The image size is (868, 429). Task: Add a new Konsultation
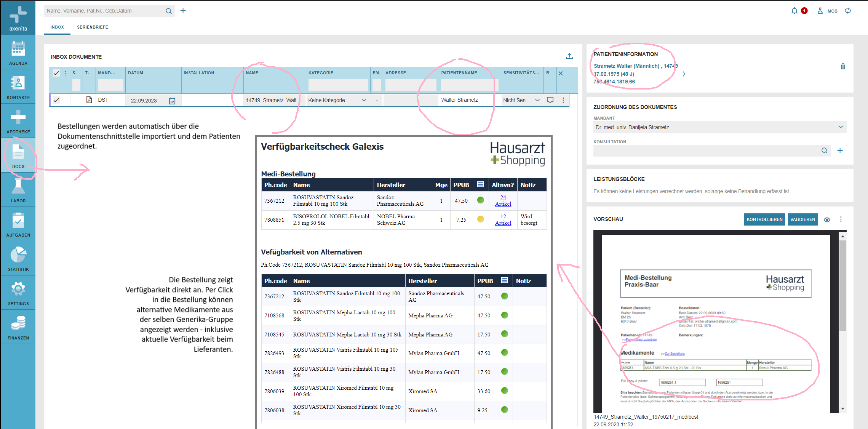839,150
